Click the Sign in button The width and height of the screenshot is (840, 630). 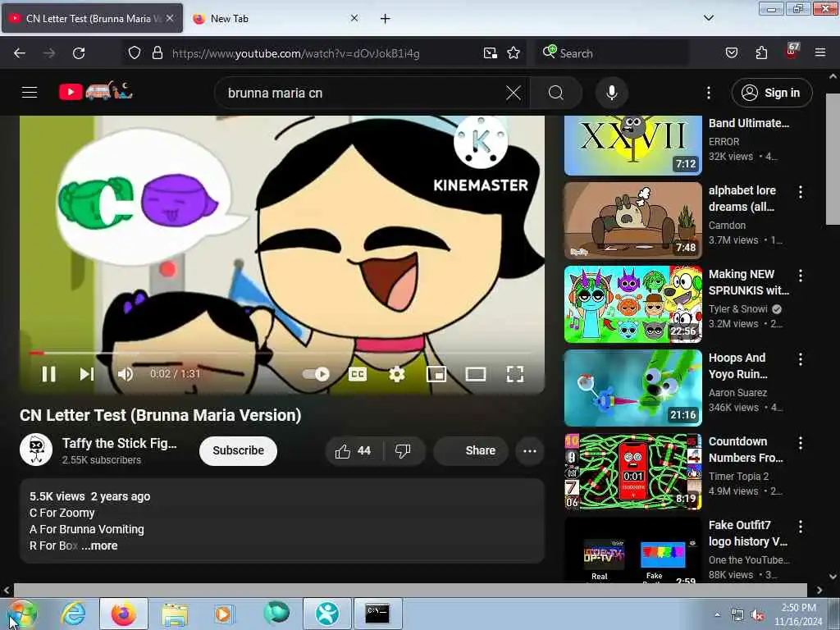coord(771,93)
